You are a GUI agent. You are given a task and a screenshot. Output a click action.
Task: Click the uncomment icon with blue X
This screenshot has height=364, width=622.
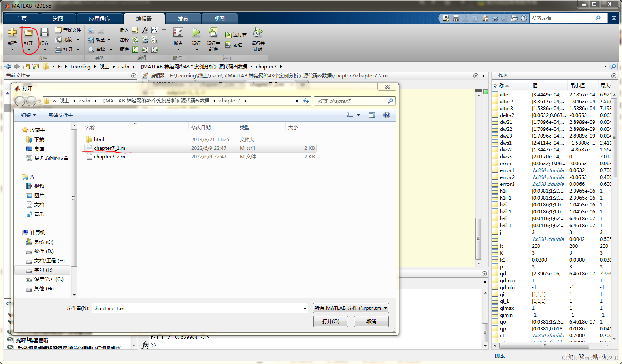pyautogui.click(x=145, y=40)
